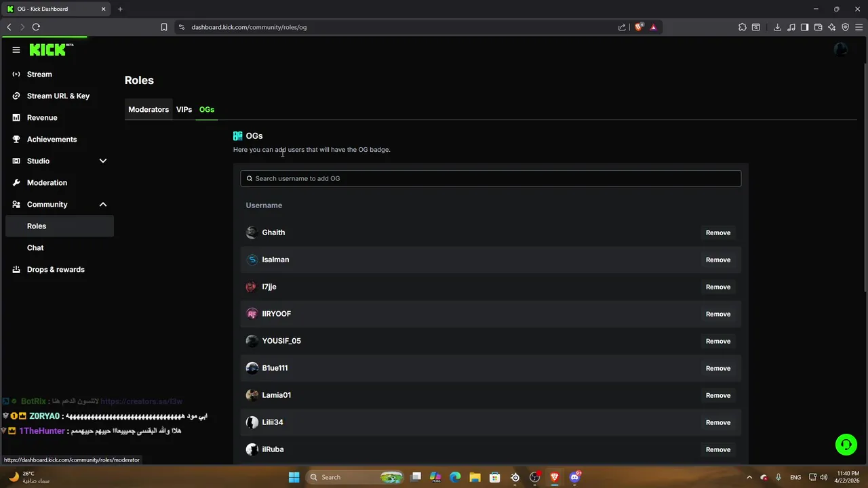
Task: Open Roles in the Community menu
Action: click(x=60, y=226)
